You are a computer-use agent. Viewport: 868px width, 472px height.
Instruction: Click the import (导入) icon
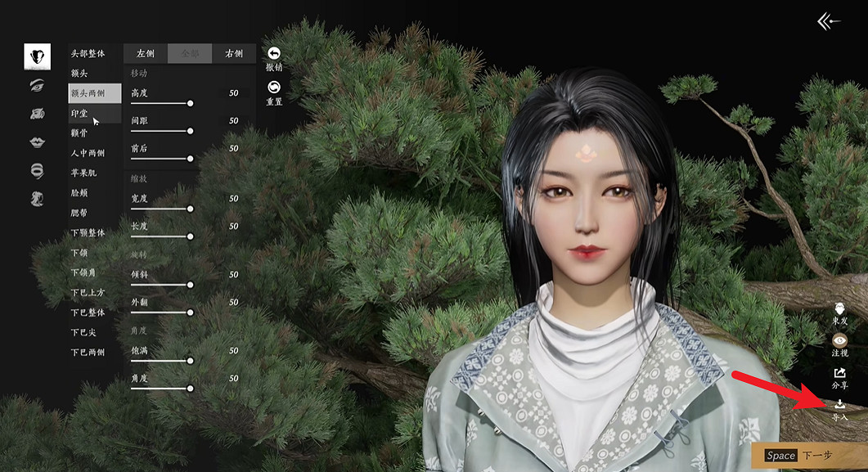coord(839,404)
